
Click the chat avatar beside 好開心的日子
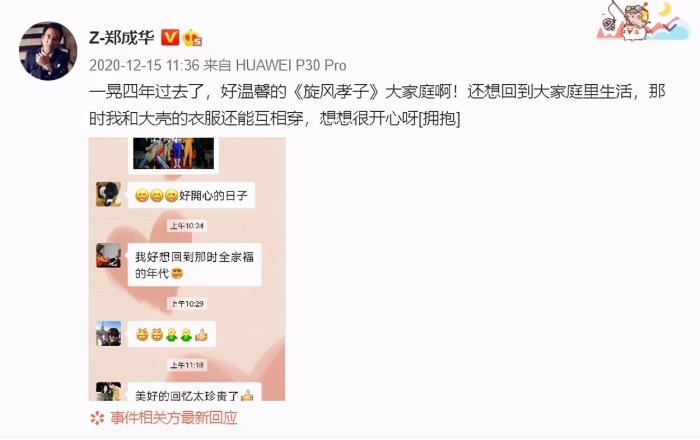pyautogui.click(x=108, y=194)
